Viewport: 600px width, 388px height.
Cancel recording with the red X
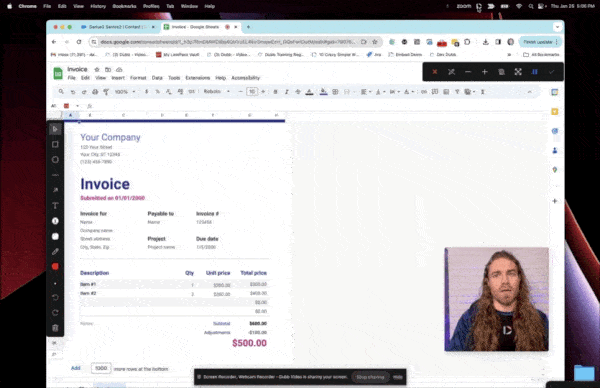435,72
